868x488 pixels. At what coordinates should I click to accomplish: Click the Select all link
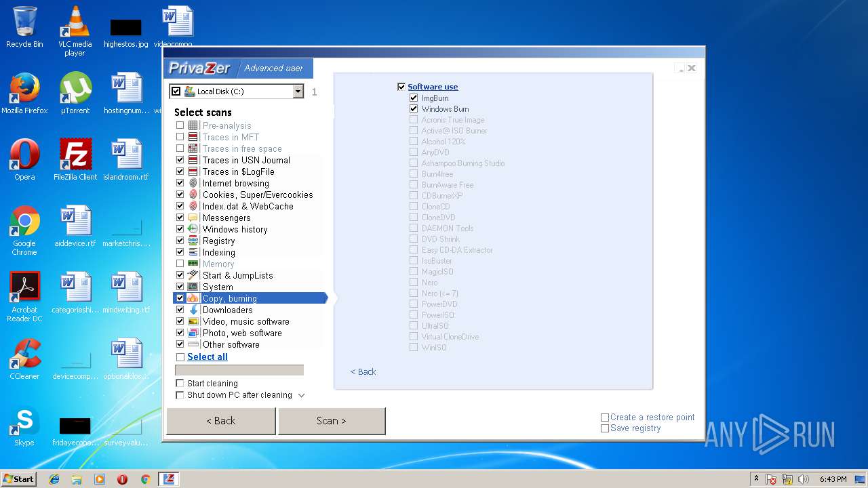(x=208, y=357)
